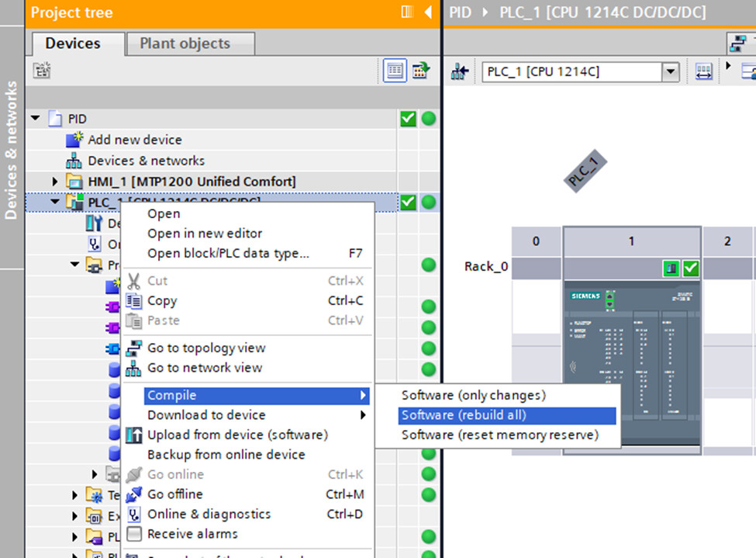Click the Go offline icon in menu
756x558 pixels.
click(x=133, y=494)
